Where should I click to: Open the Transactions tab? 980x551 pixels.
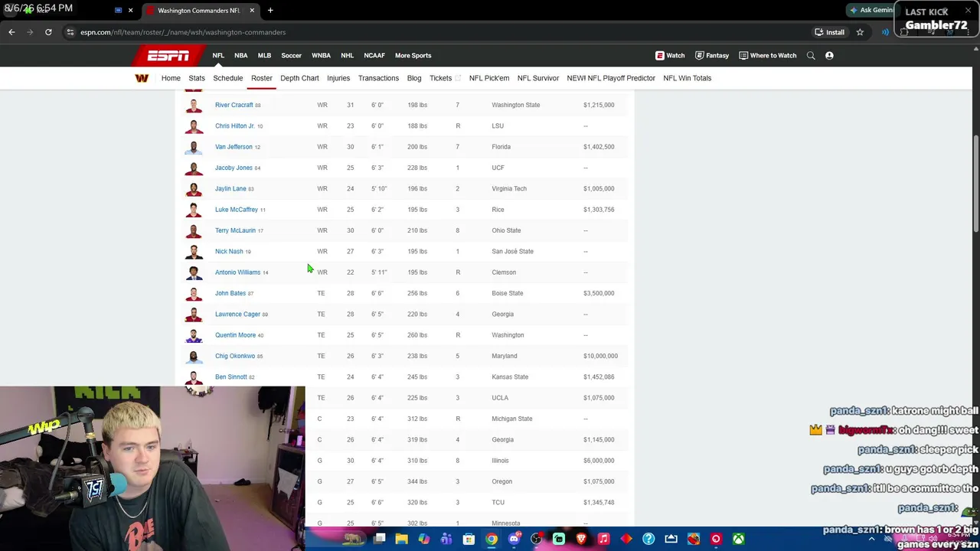click(x=378, y=78)
